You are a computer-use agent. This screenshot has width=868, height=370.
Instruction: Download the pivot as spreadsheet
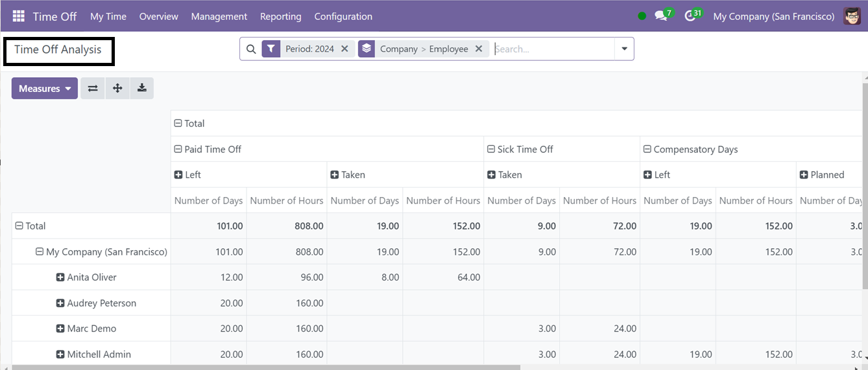142,88
